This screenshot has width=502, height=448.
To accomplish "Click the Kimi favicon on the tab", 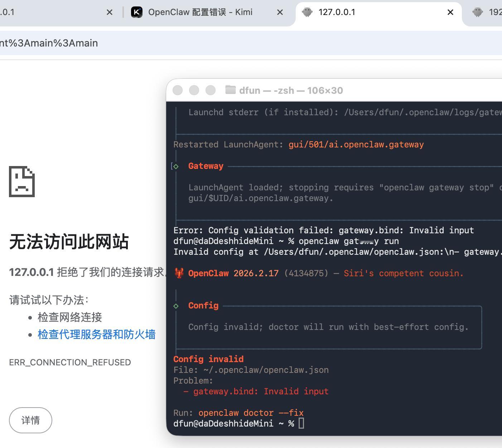I will [x=137, y=12].
